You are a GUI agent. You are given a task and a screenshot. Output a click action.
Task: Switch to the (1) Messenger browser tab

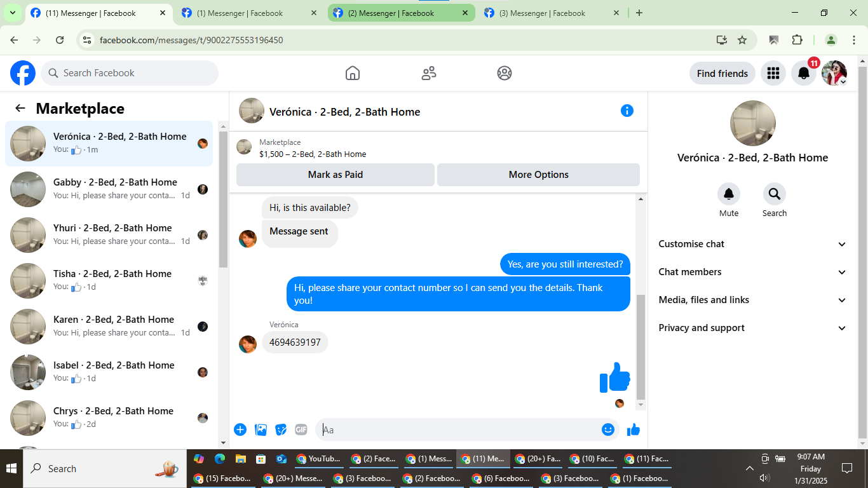click(x=248, y=13)
